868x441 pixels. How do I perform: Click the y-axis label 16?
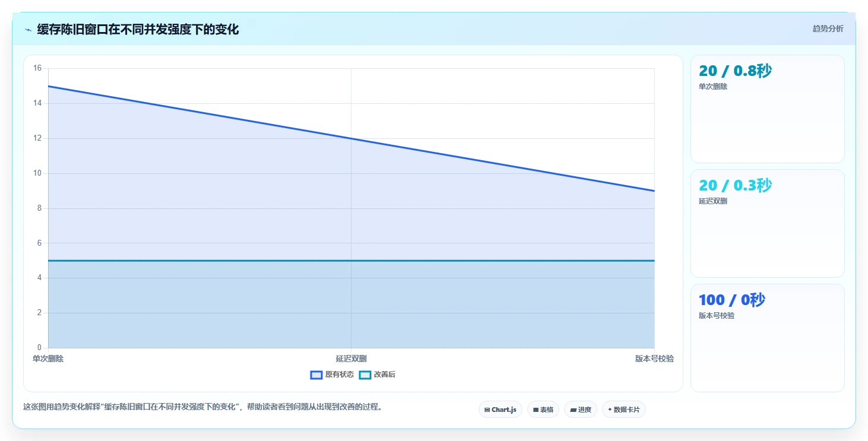[x=37, y=68]
